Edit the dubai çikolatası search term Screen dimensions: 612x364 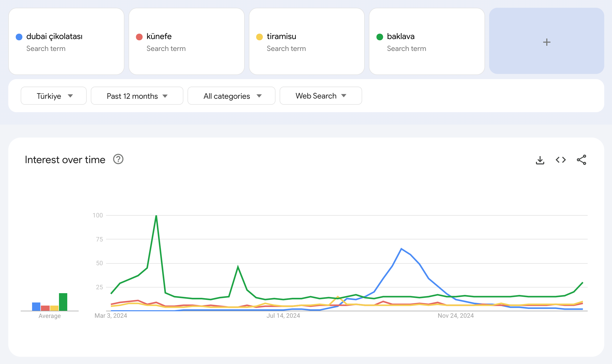(x=54, y=36)
